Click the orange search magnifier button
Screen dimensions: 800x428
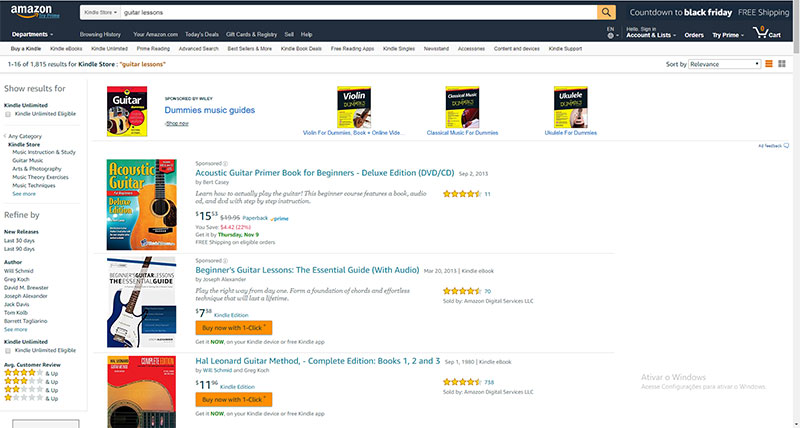(606, 12)
